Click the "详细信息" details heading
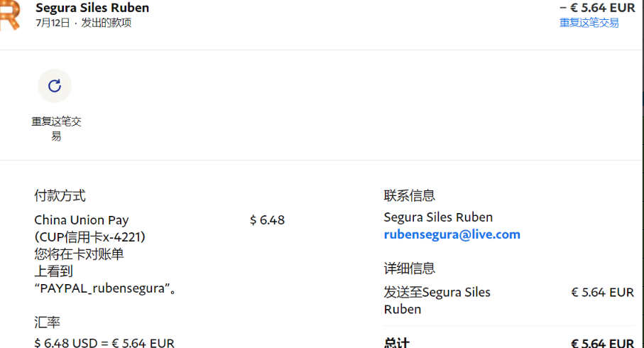The image size is (644, 348). pyautogui.click(x=409, y=268)
